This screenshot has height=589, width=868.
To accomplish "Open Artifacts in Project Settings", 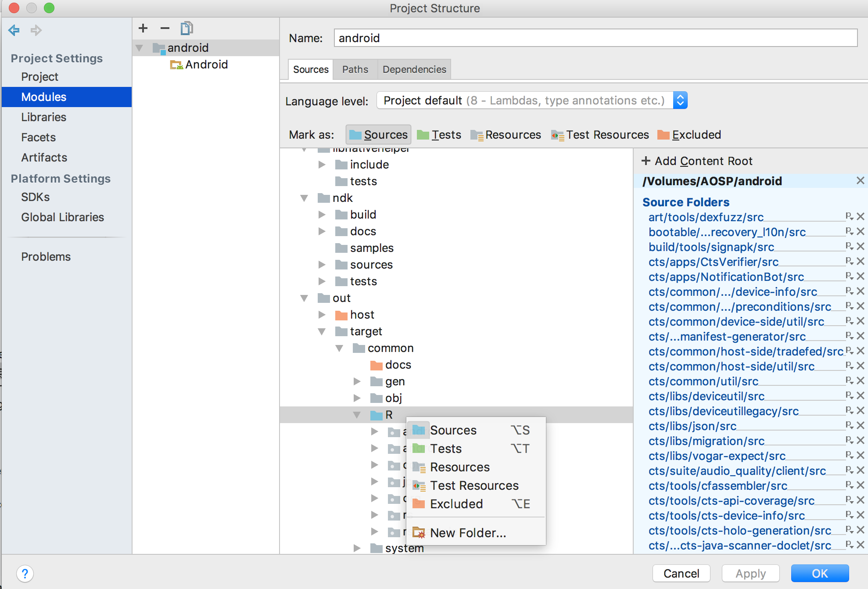I will (x=44, y=158).
